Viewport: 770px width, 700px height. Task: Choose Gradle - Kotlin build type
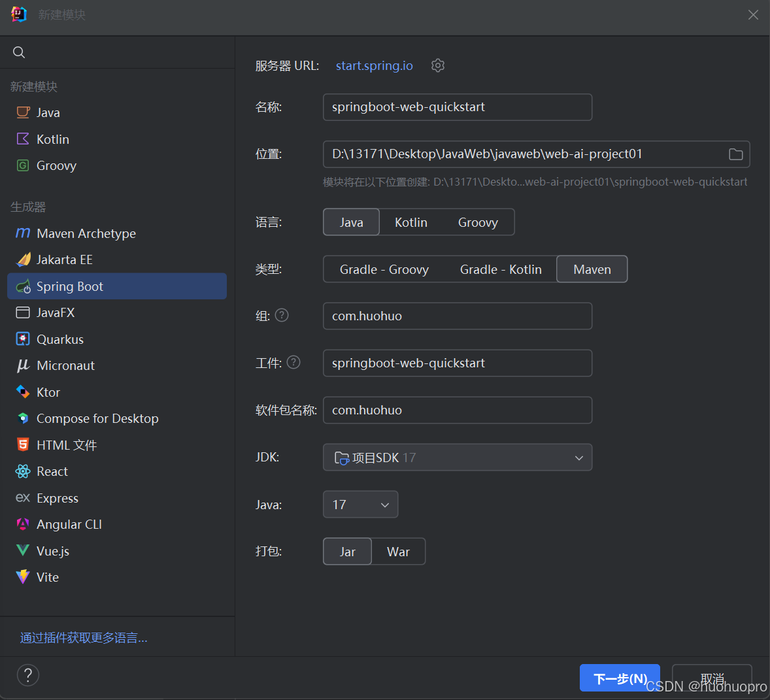point(501,269)
